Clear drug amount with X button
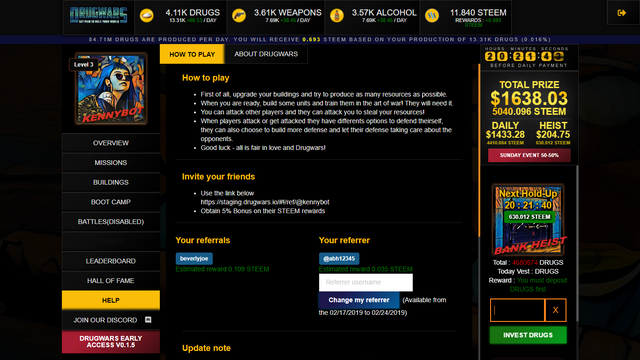640x360 pixels. click(x=556, y=310)
